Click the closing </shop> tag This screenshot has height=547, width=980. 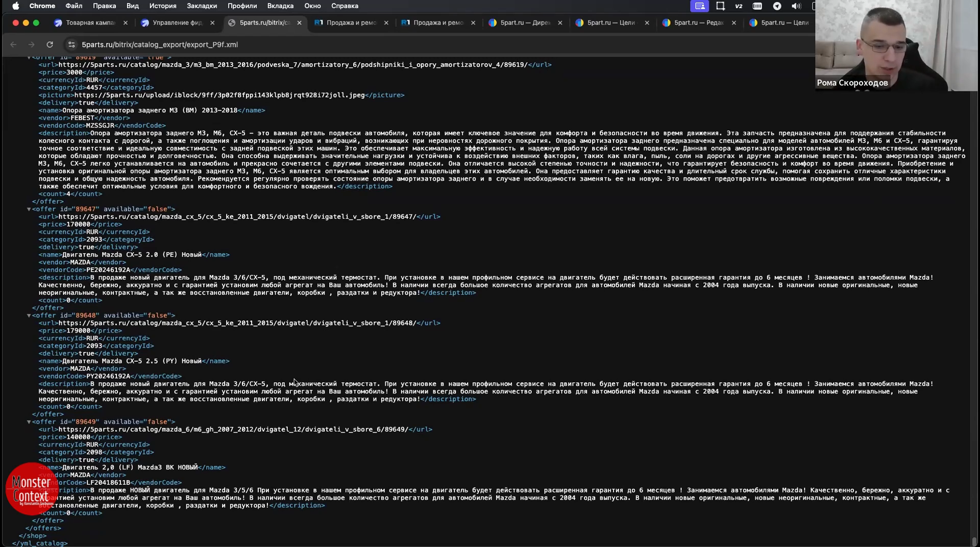(x=33, y=536)
